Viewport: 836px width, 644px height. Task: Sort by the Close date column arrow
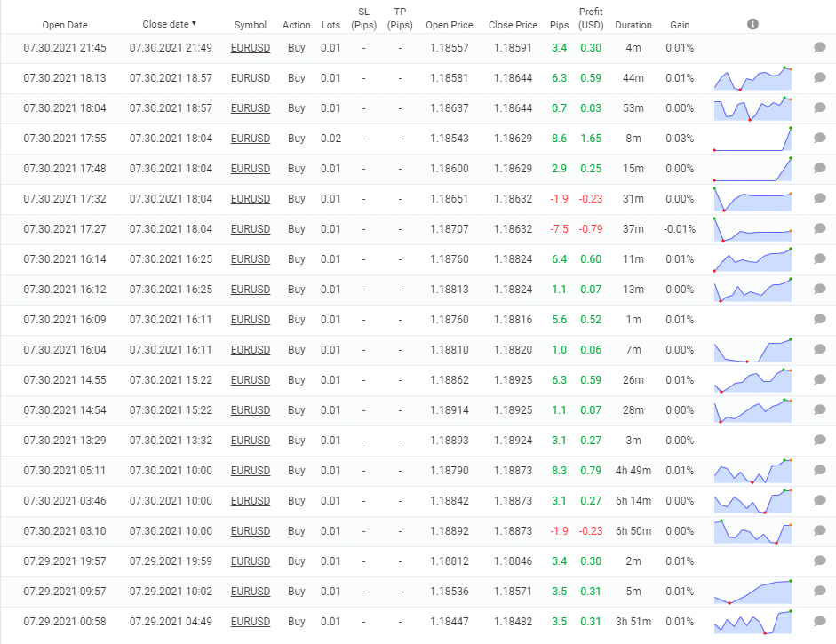(195, 24)
